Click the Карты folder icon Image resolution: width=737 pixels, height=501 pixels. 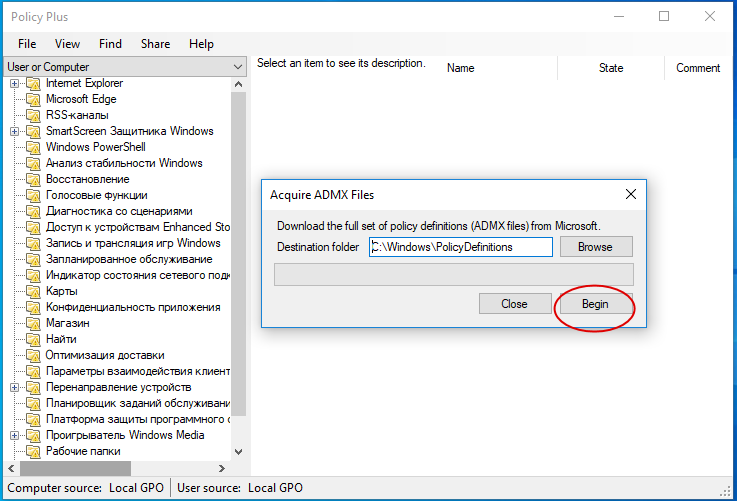[x=33, y=291]
